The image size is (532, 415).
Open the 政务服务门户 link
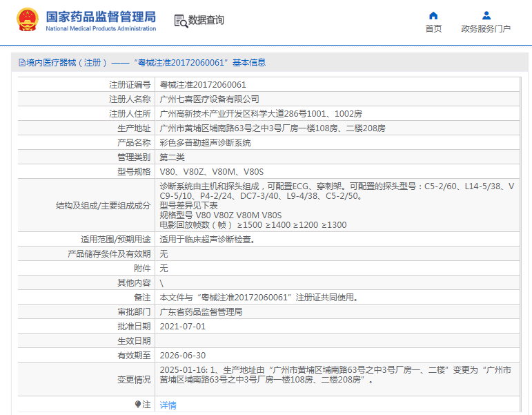pos(486,29)
